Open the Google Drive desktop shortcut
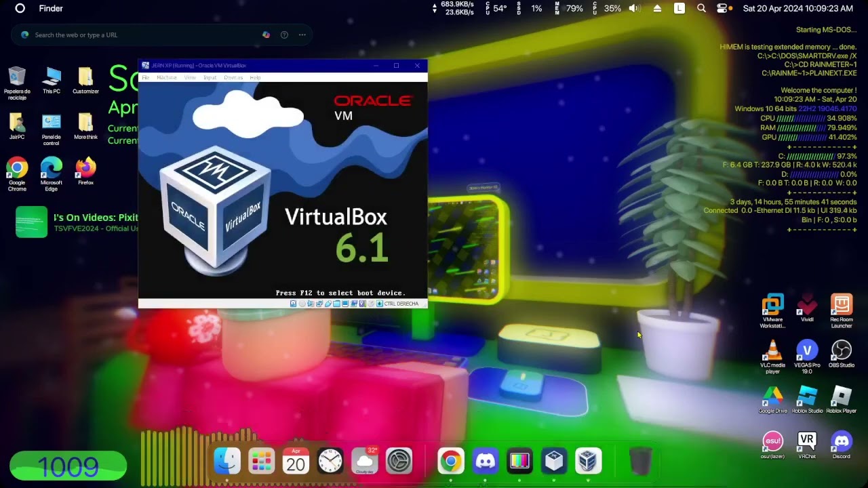Image resolution: width=868 pixels, height=488 pixels. pyautogui.click(x=772, y=400)
